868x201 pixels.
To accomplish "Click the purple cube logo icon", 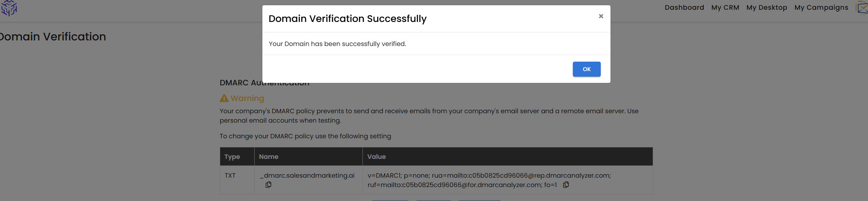I will click(x=9, y=8).
